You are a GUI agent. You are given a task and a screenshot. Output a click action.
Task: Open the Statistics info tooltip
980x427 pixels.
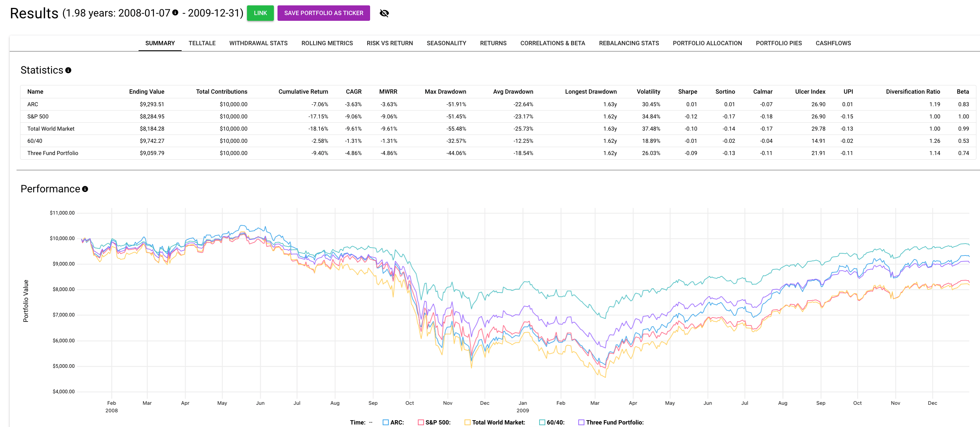pyautogui.click(x=68, y=70)
